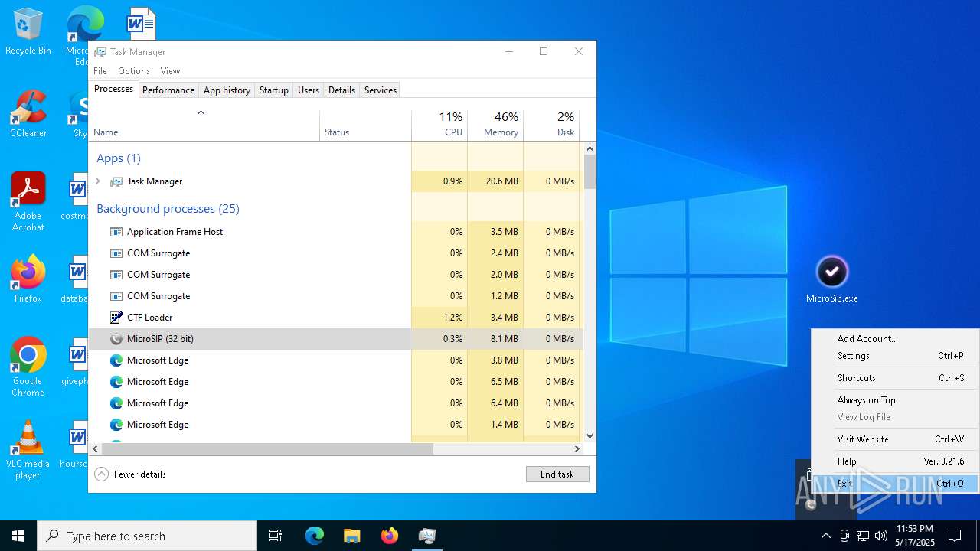Click the vertical scrollbar thumb in the process list

click(x=590, y=171)
